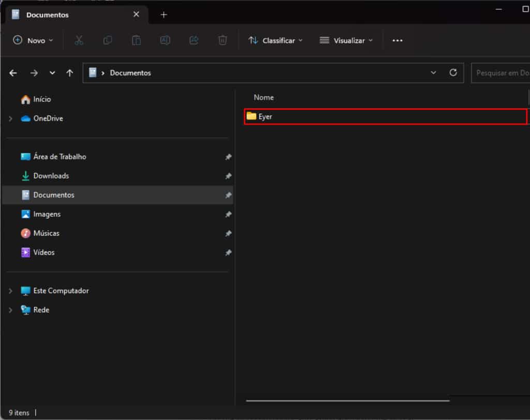Open recent locations dropdown chevron
This screenshot has height=420, width=530.
pyautogui.click(x=52, y=72)
